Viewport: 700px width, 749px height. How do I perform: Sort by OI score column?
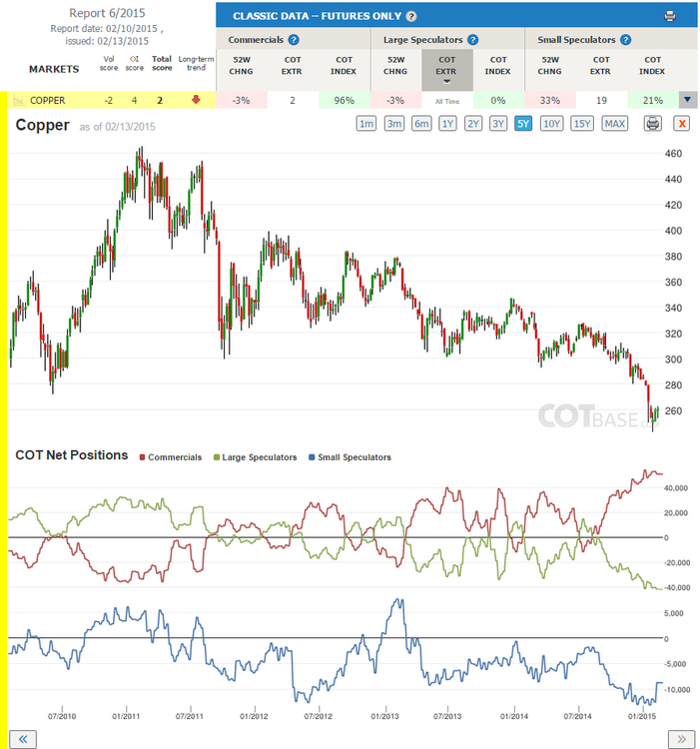134,63
